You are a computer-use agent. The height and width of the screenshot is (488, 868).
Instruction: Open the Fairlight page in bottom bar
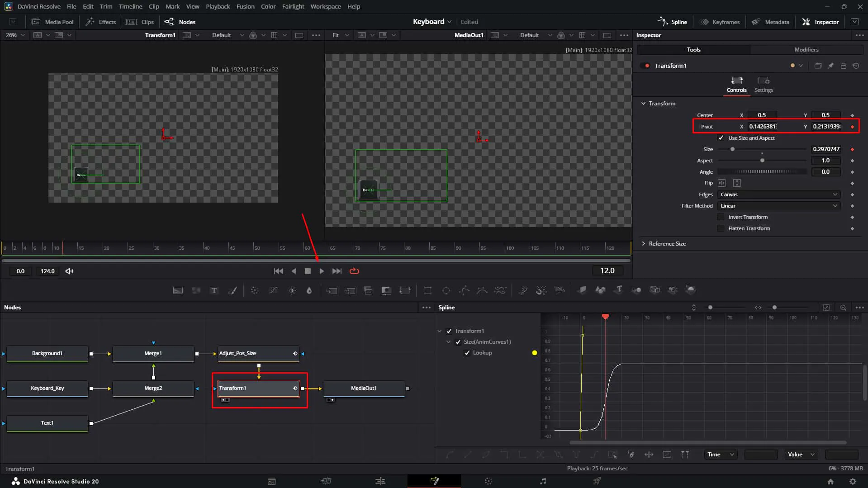tap(543, 481)
